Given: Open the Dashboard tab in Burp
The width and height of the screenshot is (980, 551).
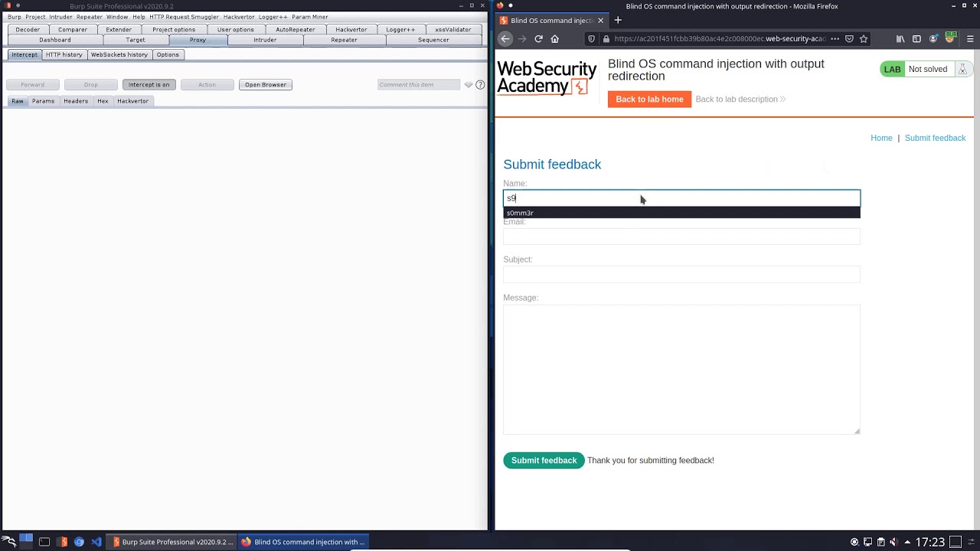Looking at the screenshot, I should click(55, 40).
